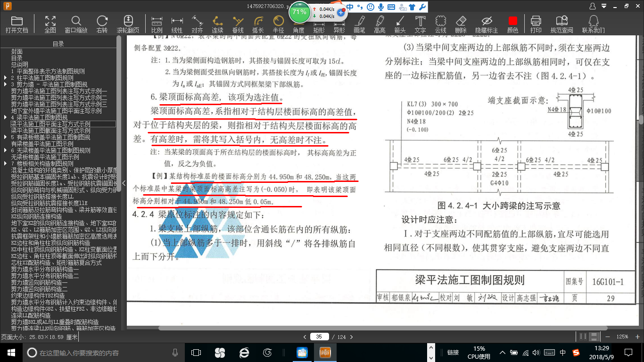Image resolution: width=644 pixels, height=362 pixels.
Task: Open 剪力墙竖向钢筋构造一 entry
Action: click(x=40, y=282)
